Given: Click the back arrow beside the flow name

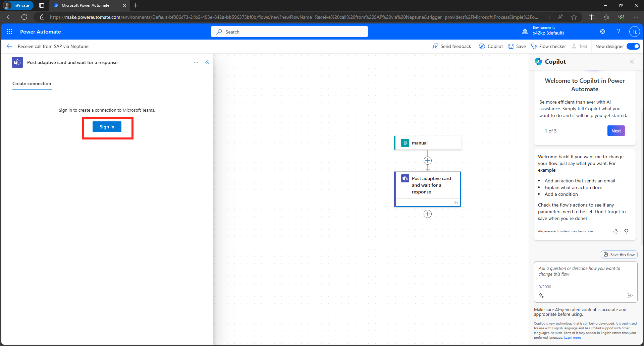Looking at the screenshot, I should point(9,46).
